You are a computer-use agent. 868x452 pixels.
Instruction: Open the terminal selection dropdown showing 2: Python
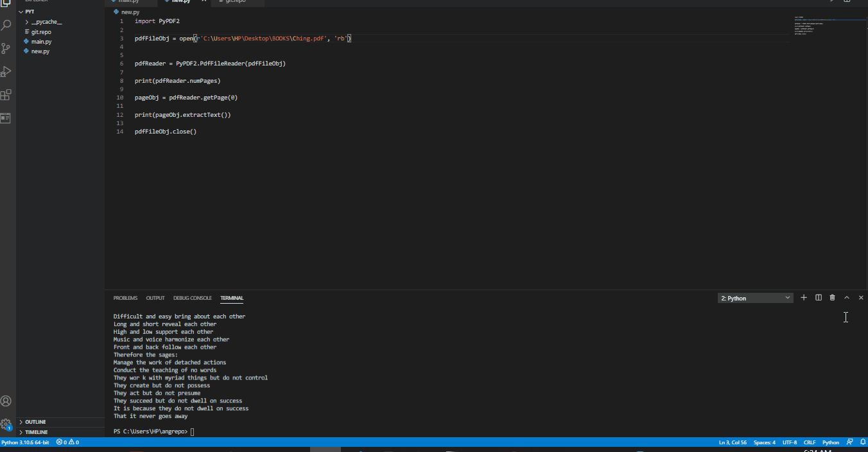pos(755,297)
